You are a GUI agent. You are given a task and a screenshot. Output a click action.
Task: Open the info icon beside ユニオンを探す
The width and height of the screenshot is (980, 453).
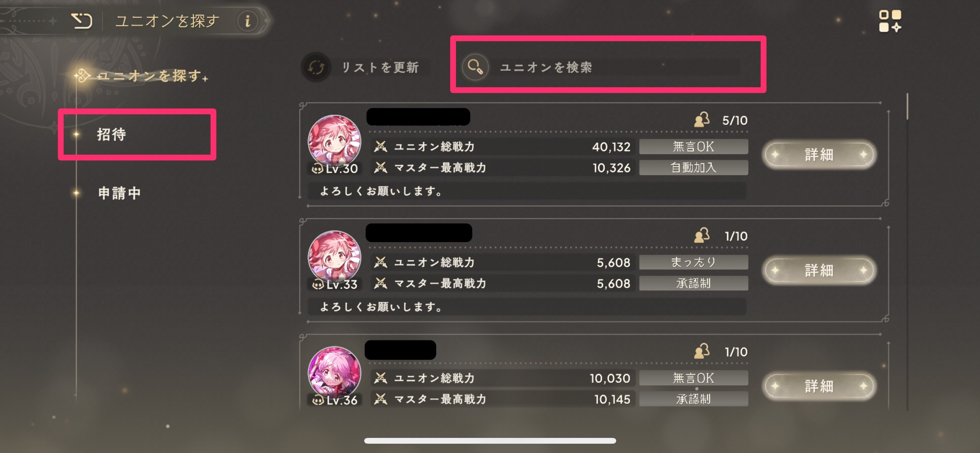pos(248,21)
